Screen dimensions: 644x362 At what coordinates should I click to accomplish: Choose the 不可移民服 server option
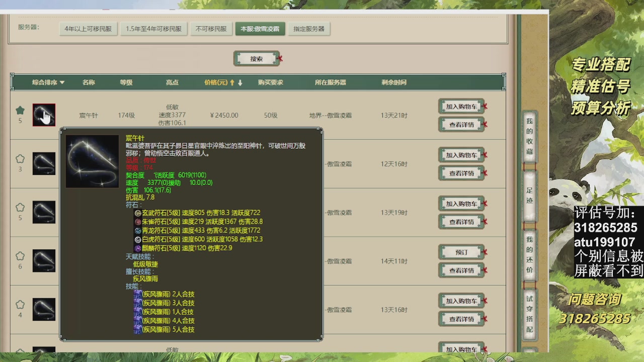[211, 29]
